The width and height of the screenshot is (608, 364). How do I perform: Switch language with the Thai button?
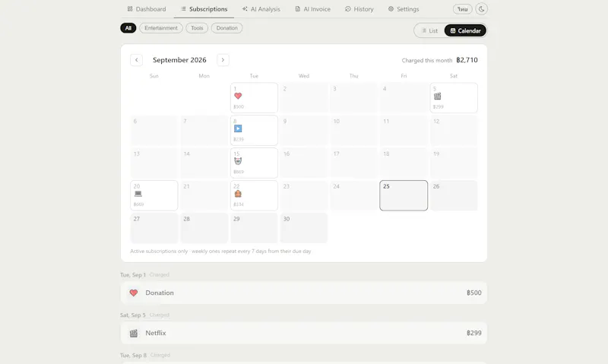point(462,9)
